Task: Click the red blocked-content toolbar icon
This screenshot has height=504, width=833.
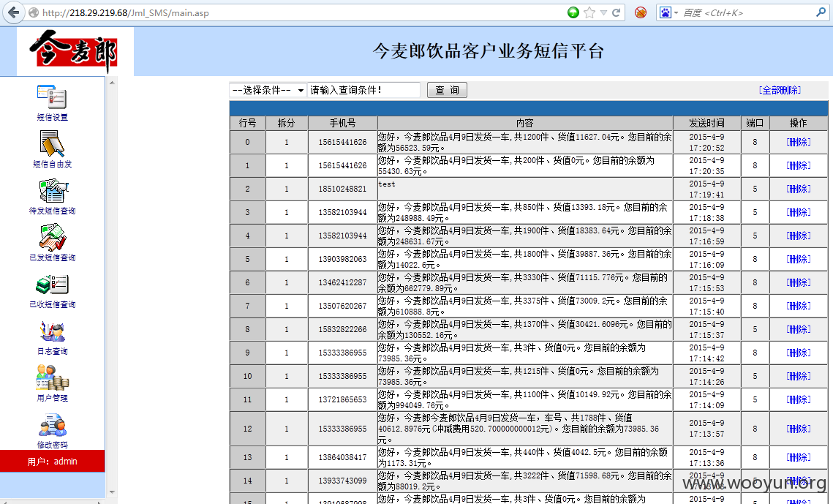Action: [x=641, y=12]
